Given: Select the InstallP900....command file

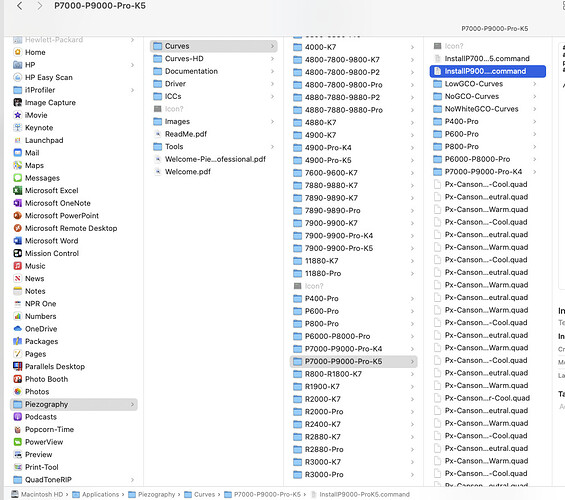Looking at the screenshot, I should coord(488,71).
